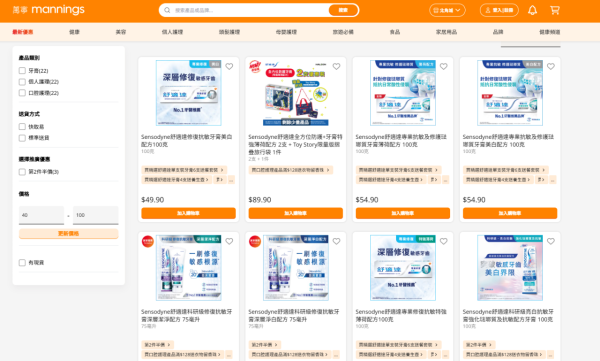Open the $49.90 Sensodyne product title link
Image resolution: width=600 pixels, height=361 pixels.
click(187, 140)
